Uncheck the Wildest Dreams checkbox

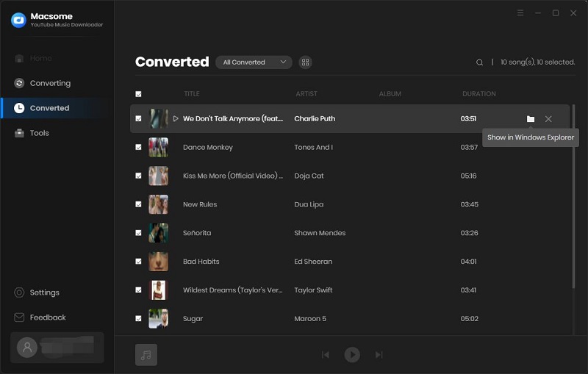pos(138,290)
